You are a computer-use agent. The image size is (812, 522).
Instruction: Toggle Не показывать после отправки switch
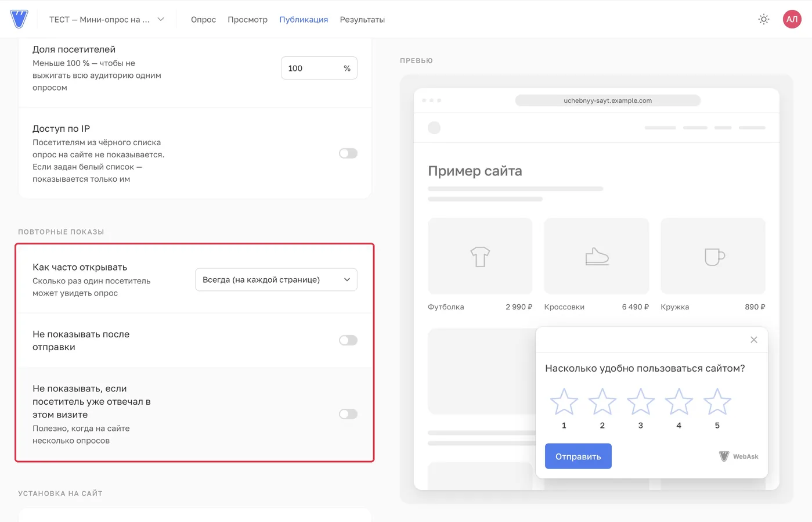[348, 340]
